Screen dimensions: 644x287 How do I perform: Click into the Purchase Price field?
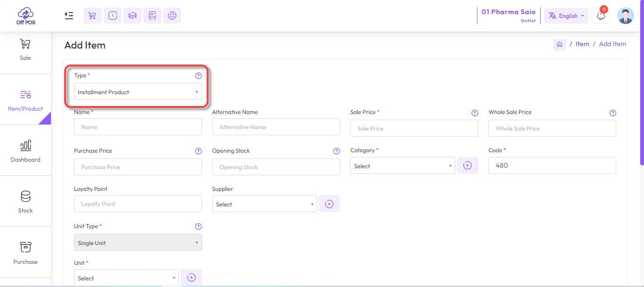pos(138,167)
